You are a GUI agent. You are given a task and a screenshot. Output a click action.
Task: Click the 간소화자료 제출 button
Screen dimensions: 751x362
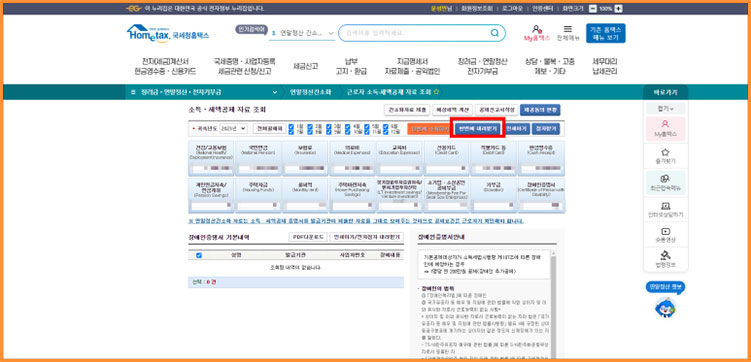407,110
